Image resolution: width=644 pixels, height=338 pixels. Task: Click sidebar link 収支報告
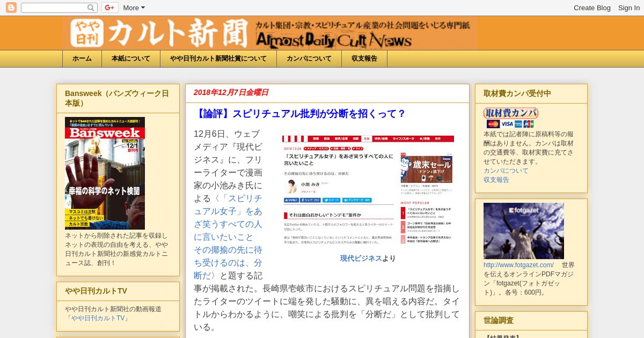point(496,180)
